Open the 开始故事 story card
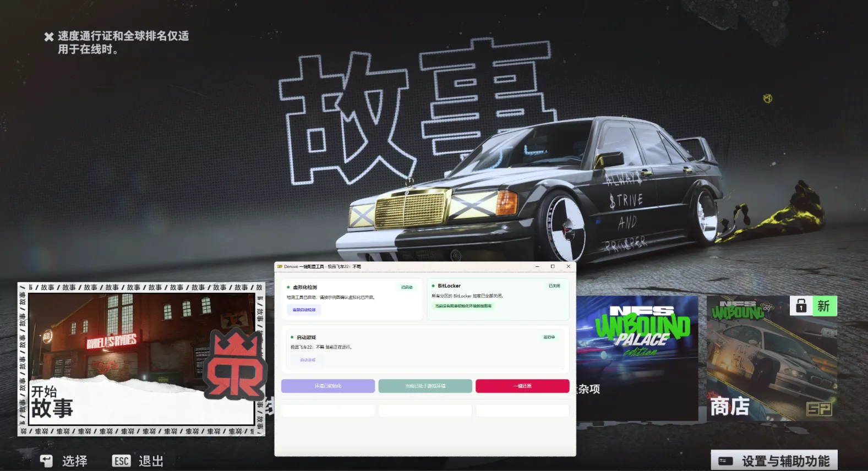The width and height of the screenshot is (868, 471). click(141, 359)
